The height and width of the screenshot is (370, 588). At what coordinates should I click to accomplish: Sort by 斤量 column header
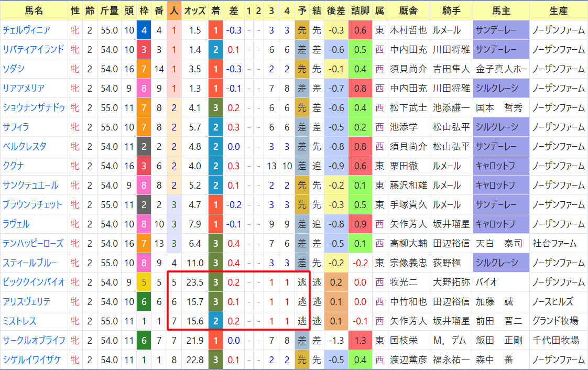point(110,10)
